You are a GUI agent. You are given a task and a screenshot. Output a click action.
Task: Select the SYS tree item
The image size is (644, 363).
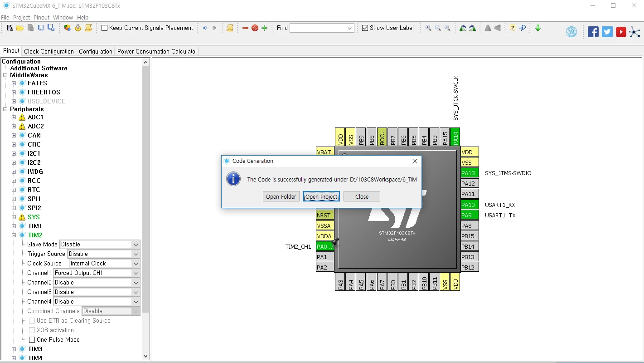pyautogui.click(x=34, y=217)
